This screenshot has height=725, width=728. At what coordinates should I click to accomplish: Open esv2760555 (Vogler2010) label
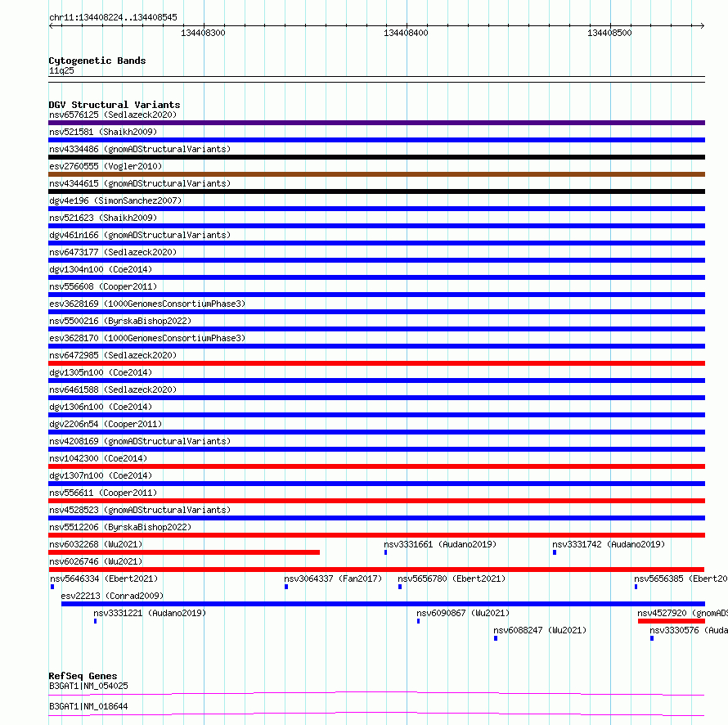pyautogui.click(x=106, y=166)
